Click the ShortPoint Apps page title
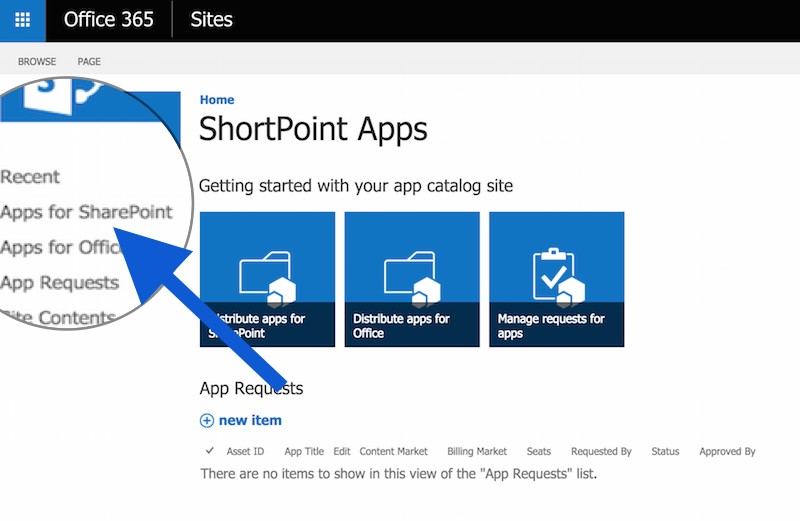The width and height of the screenshot is (800, 521). 313,129
